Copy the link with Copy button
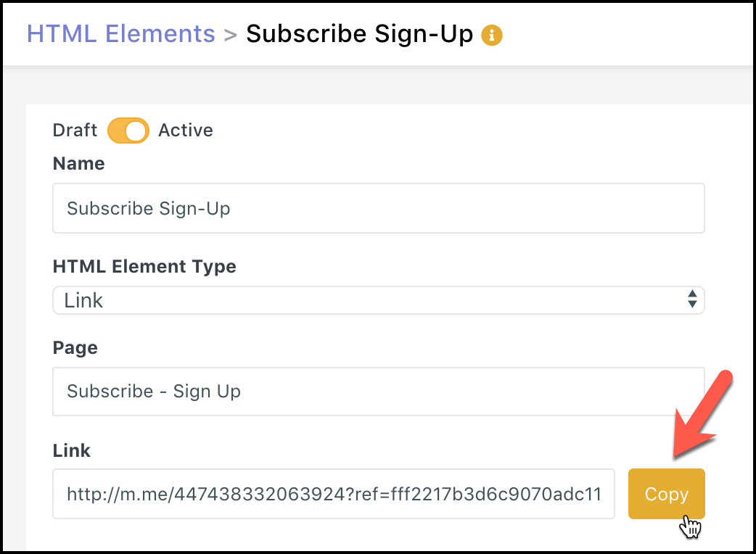 click(666, 494)
